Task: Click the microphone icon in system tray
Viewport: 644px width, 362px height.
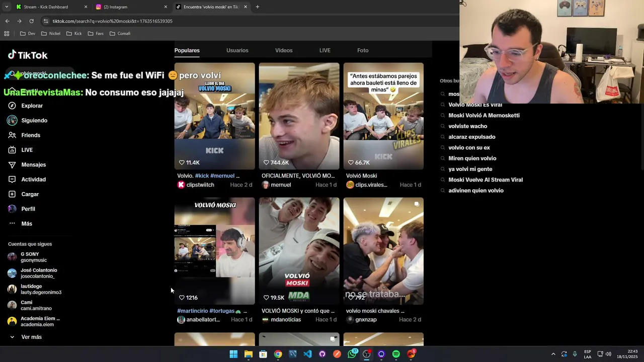Action: (575, 354)
